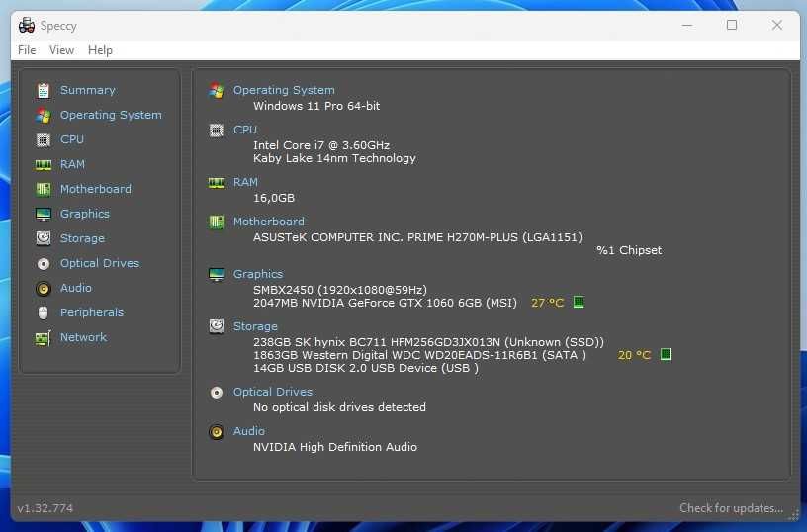Click the Graphics monitor icon in sidebar
The height and width of the screenshot is (532, 807).
click(44, 214)
